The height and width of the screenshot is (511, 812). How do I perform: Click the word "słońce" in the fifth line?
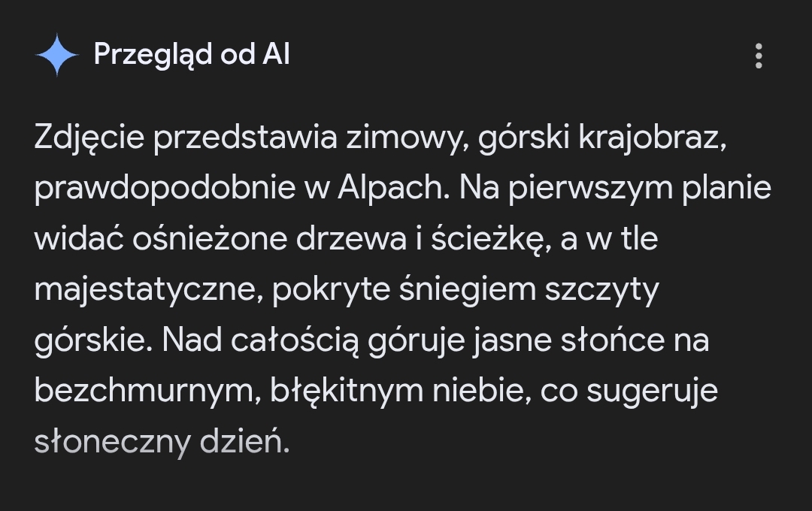click(608, 340)
